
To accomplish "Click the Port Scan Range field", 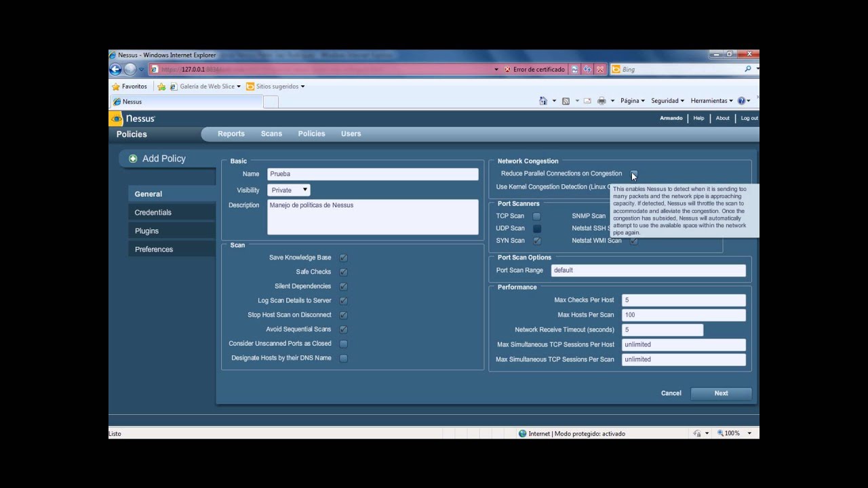I will 648,270.
